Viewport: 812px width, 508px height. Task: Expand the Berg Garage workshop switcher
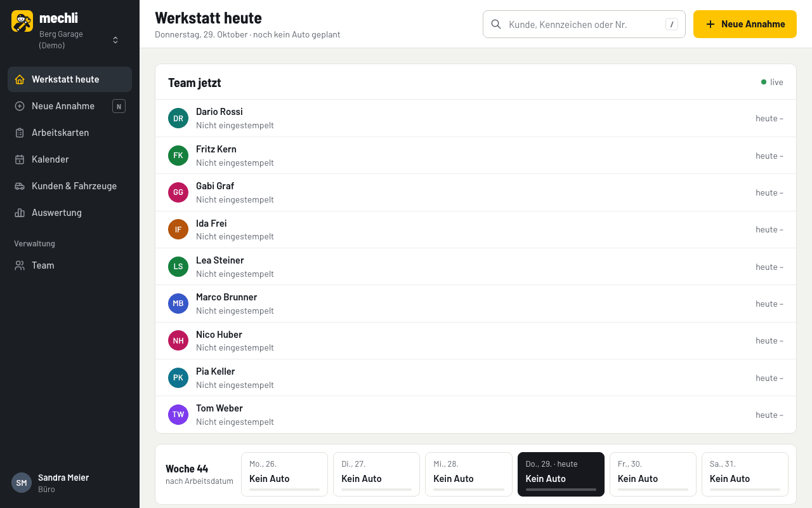79,39
